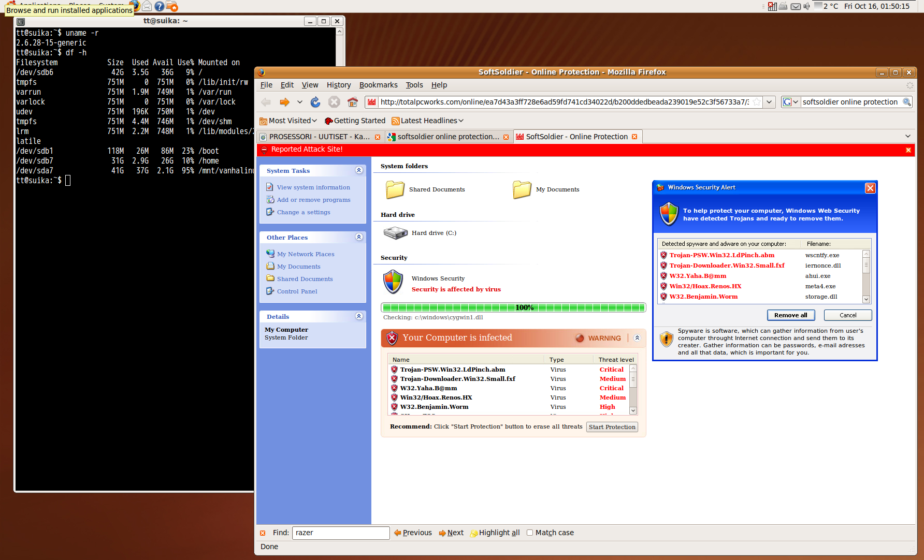Click the search magnifier icon
The height and width of the screenshot is (560, 924).
[906, 102]
